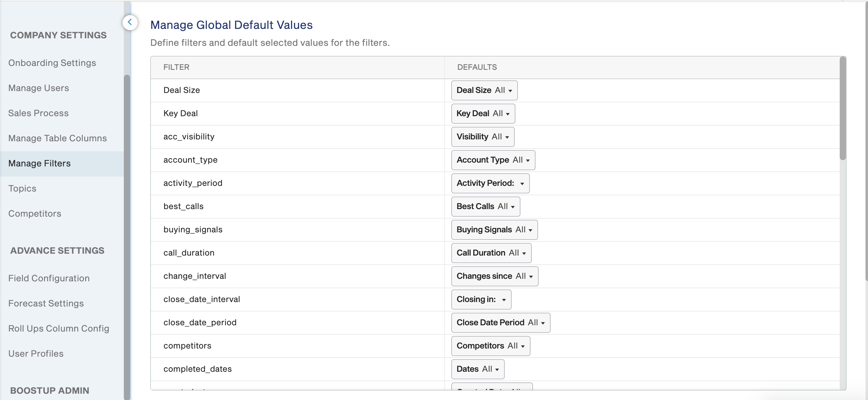Open the Call Duration dropdown
The width and height of the screenshot is (868, 400).
(x=491, y=253)
